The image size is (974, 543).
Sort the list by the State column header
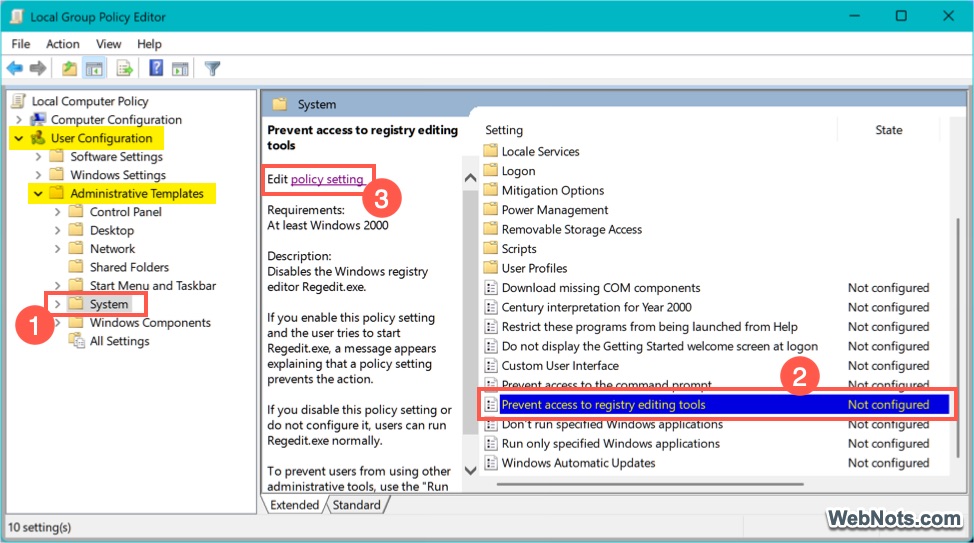888,130
